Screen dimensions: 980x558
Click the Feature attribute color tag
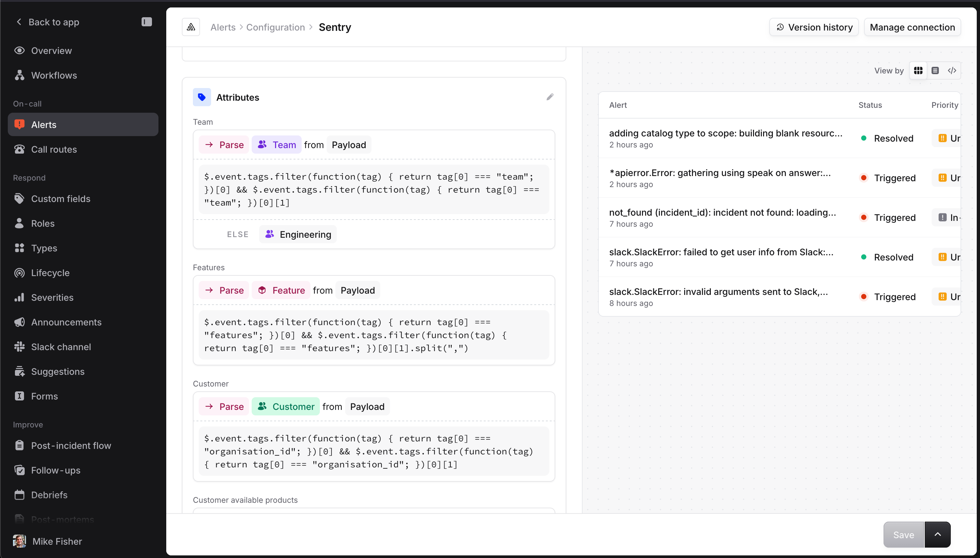pyautogui.click(x=281, y=290)
